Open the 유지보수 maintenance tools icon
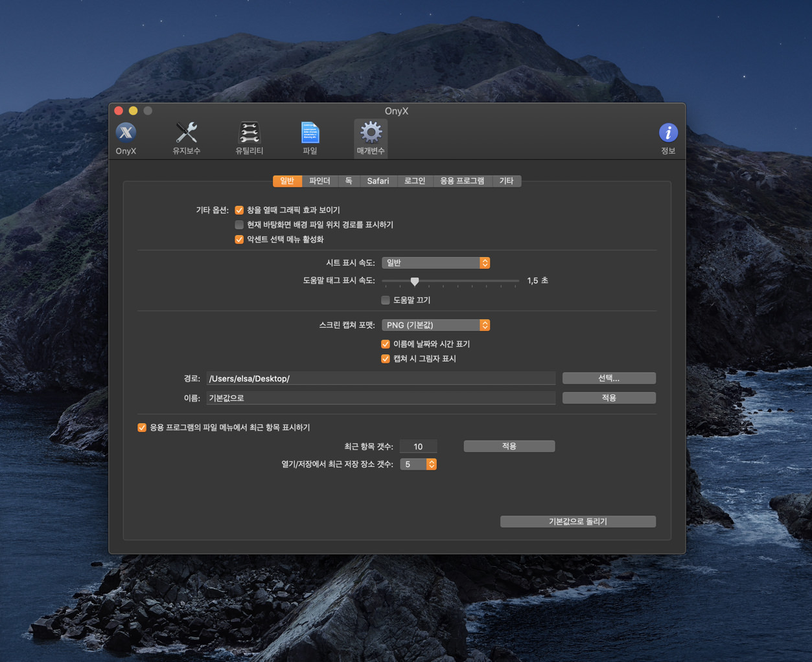The image size is (812, 662). (x=187, y=138)
